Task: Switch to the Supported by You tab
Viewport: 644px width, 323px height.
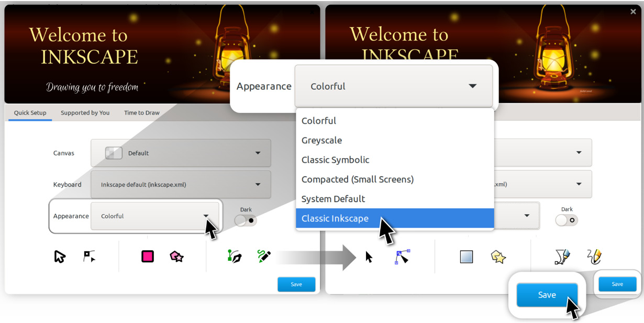Action: 85,113
